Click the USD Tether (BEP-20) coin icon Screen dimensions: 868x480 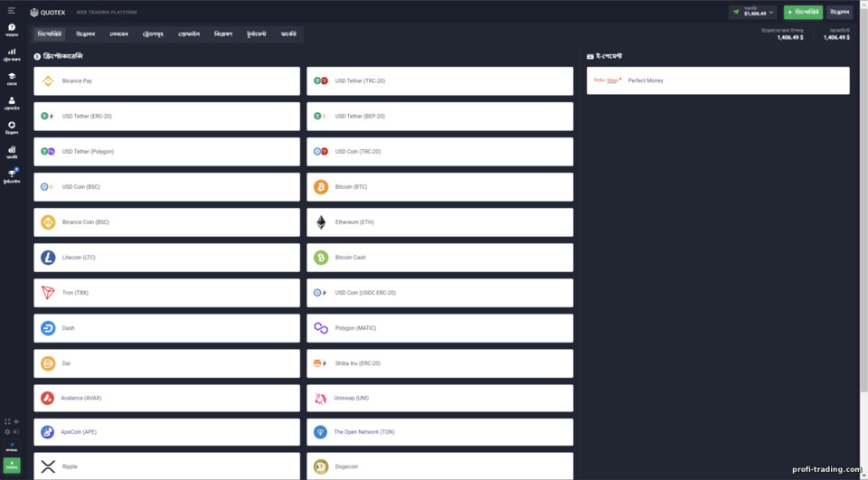coord(320,117)
